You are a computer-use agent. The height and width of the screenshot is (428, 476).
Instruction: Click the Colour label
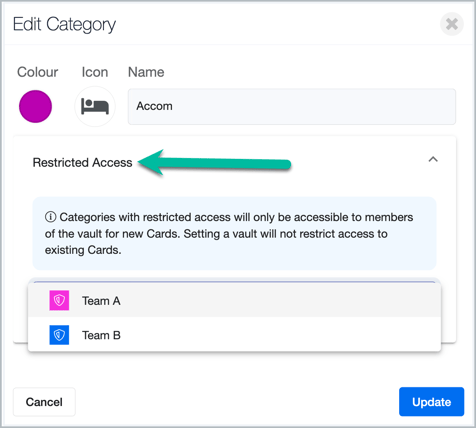pos(37,72)
